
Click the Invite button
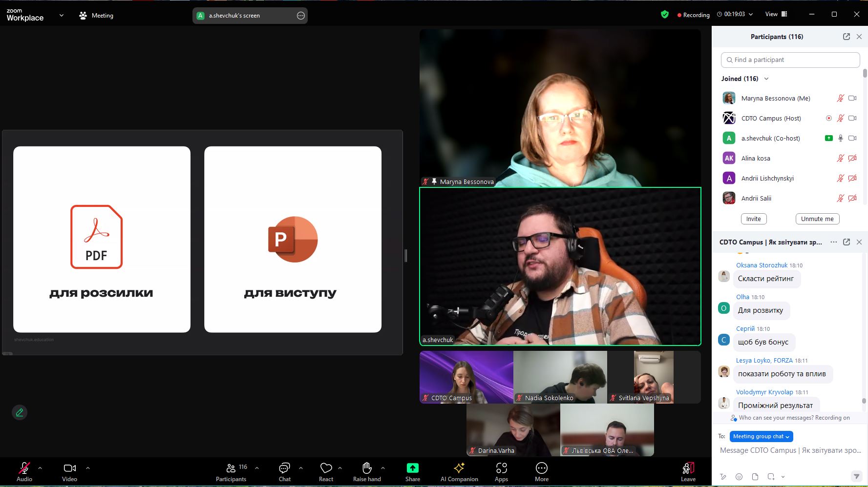tap(753, 219)
